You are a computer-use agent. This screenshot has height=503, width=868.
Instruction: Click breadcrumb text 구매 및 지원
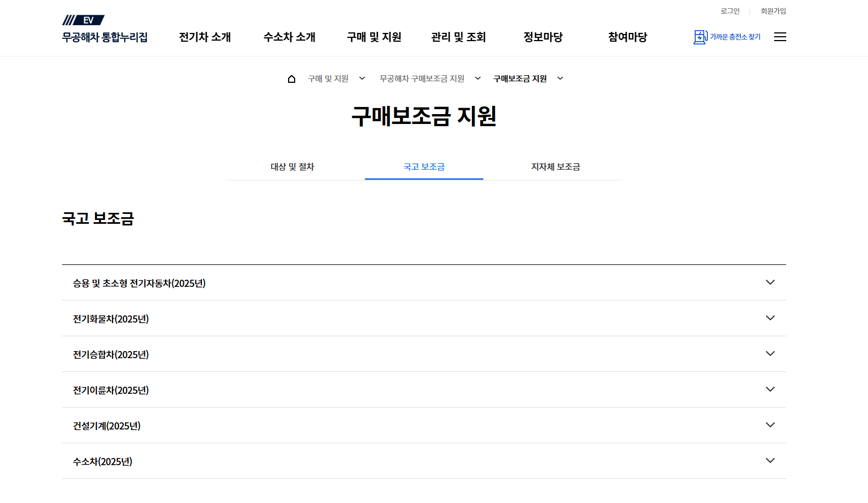[x=328, y=79]
